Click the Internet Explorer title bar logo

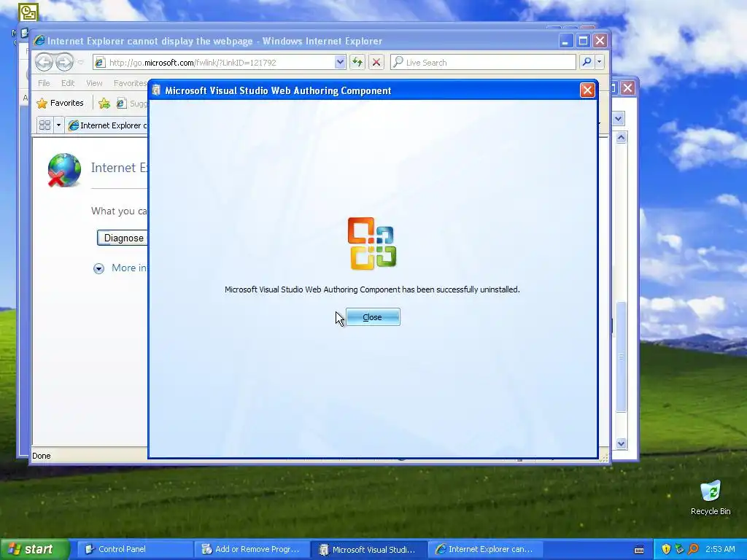39,41
